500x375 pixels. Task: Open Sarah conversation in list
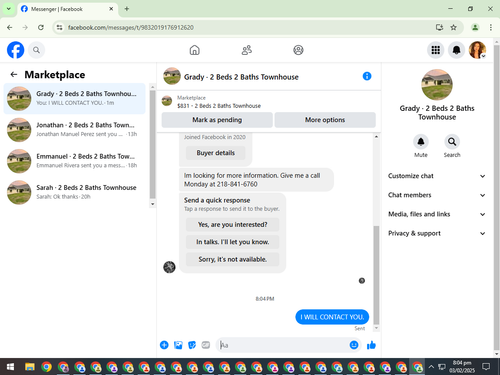pyautogui.click(x=75, y=192)
